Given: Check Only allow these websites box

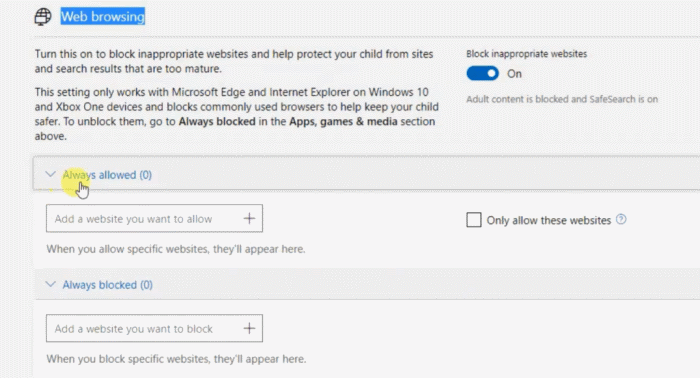Looking at the screenshot, I should 474,220.
